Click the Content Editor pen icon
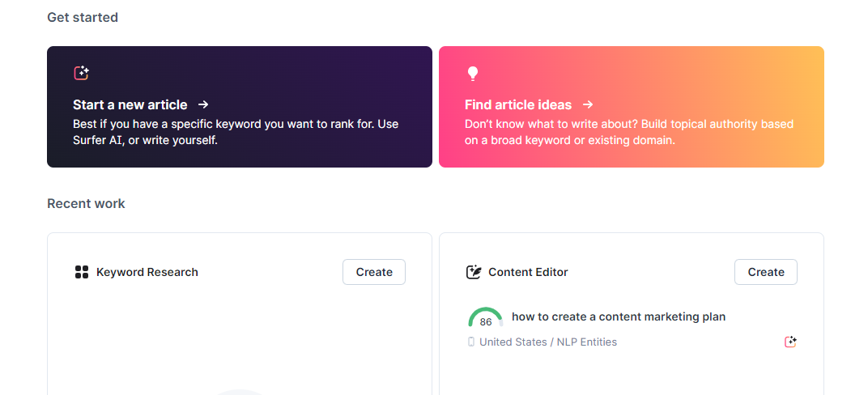This screenshot has height=395, width=868. click(x=474, y=272)
